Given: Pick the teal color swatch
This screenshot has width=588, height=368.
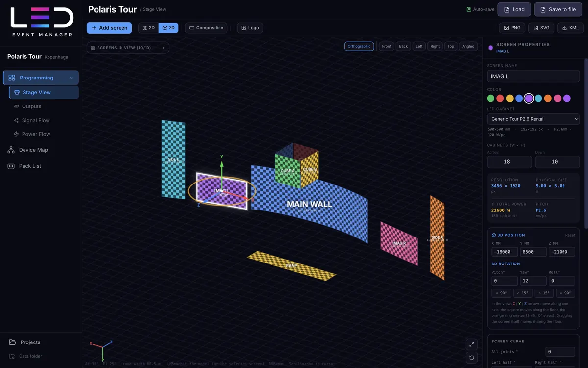Looking at the screenshot, I should 539,98.
